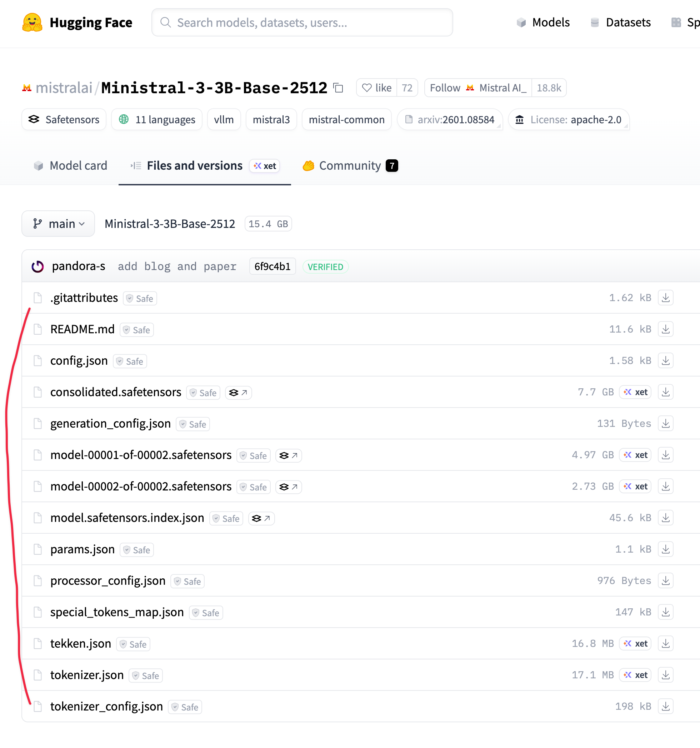Click the xet badge on consolidated.safetensors row

coord(635,392)
